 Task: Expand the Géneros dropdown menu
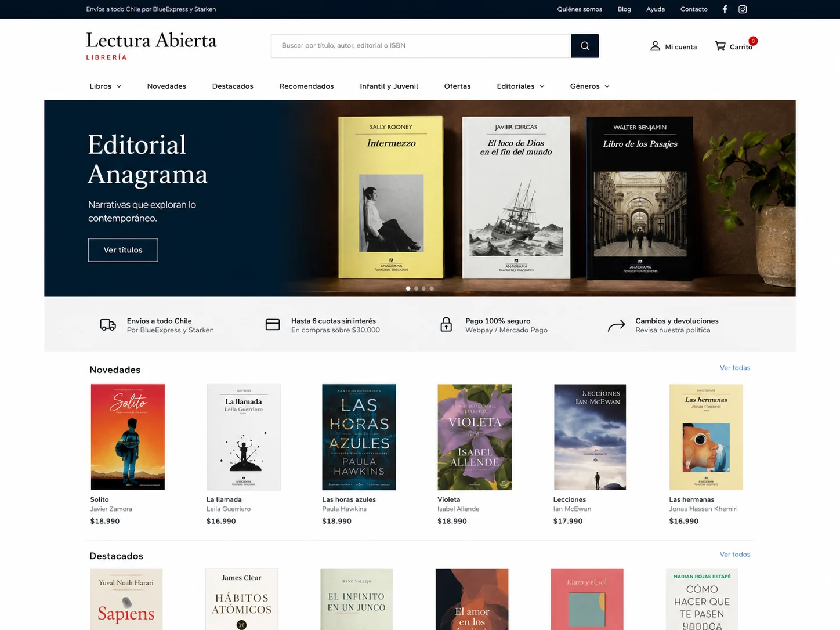[589, 86]
